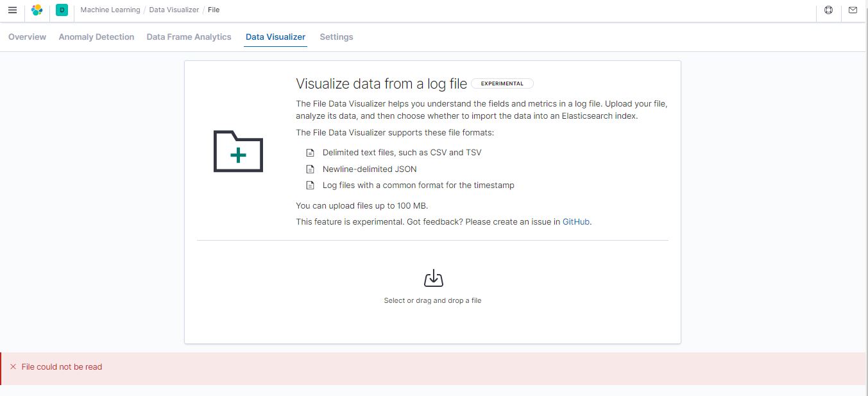The height and width of the screenshot is (396, 868).
Task: Dismiss the File could not be read error
Action: pyautogui.click(x=12, y=366)
